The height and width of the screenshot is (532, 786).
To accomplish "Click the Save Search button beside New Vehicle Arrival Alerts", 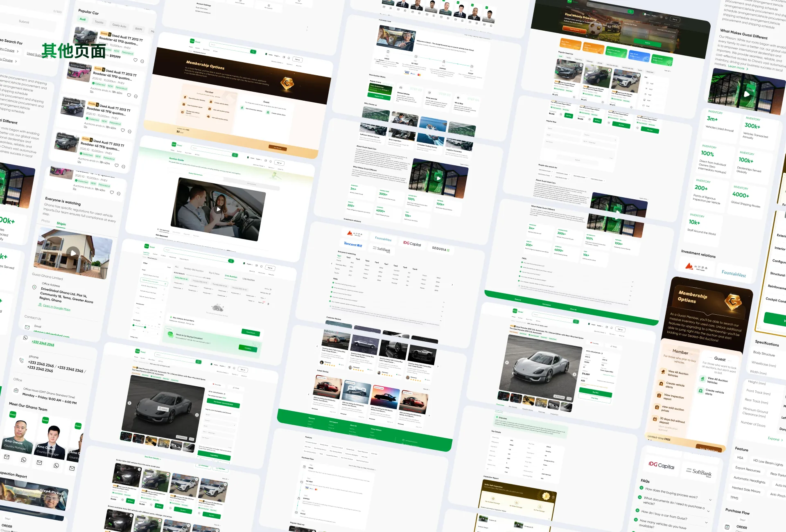I will point(251,333).
